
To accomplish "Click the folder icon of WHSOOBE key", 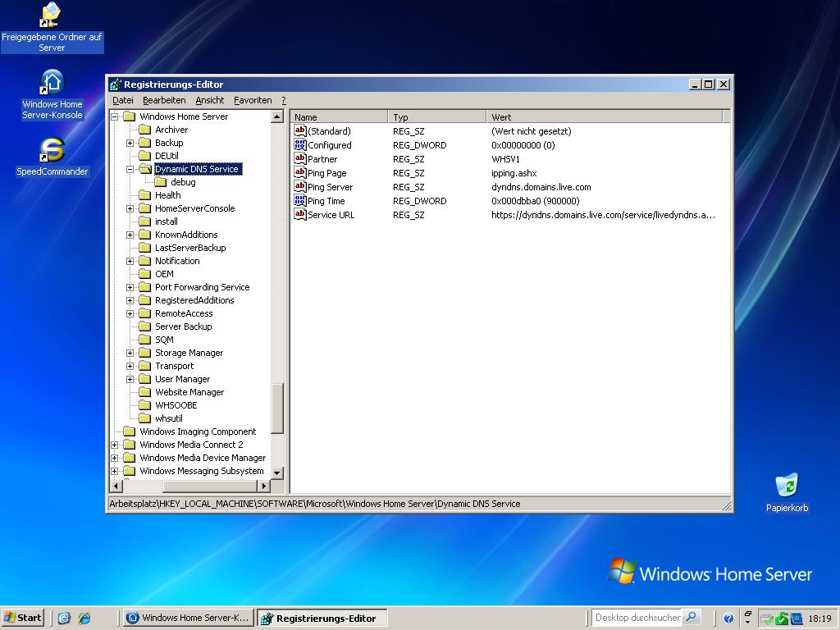I will click(144, 405).
